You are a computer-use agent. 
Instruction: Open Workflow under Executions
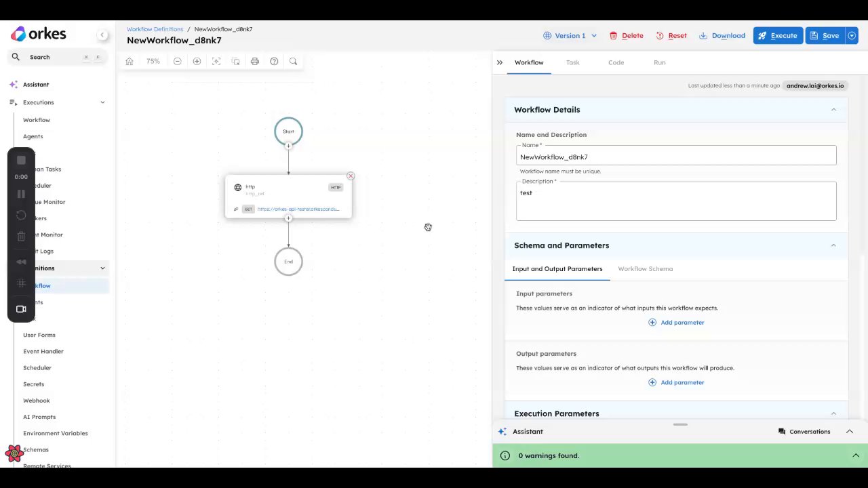[37, 120]
